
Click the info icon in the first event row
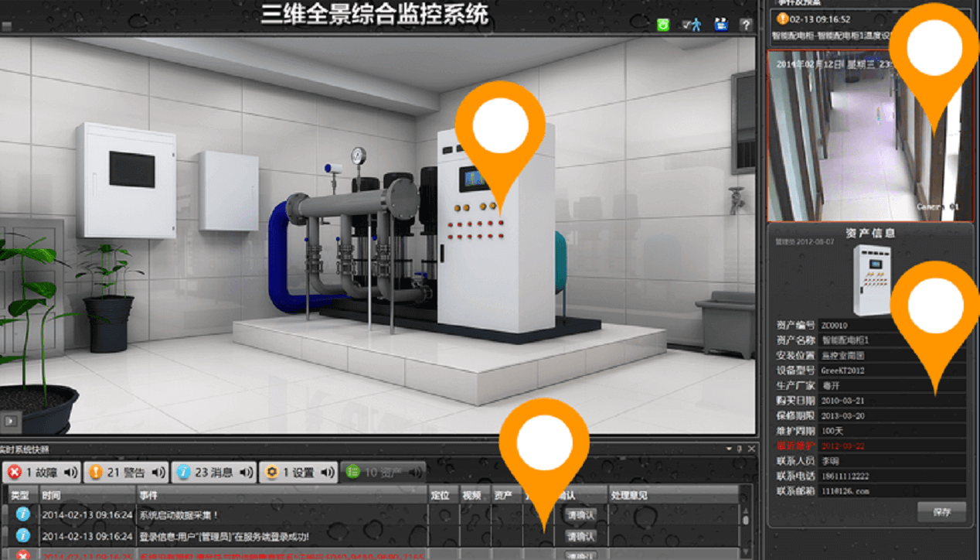pos(22,514)
